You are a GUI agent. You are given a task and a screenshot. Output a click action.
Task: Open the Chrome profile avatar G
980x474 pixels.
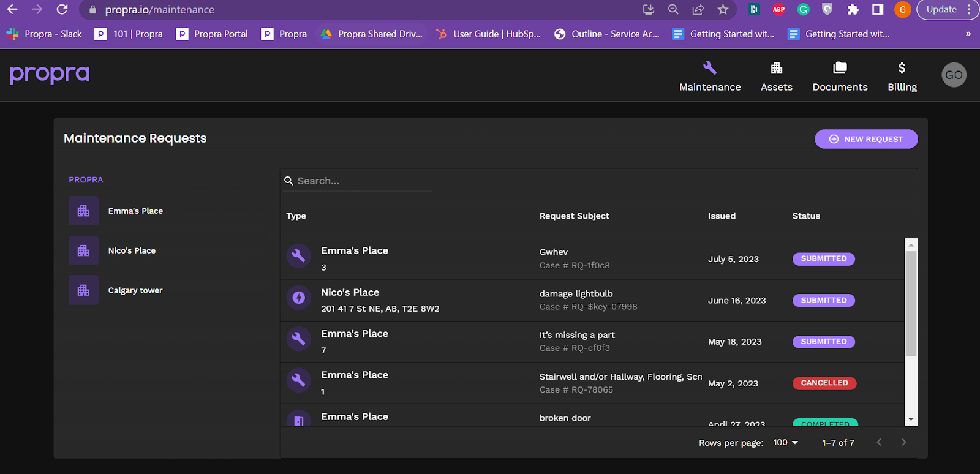pos(902,9)
